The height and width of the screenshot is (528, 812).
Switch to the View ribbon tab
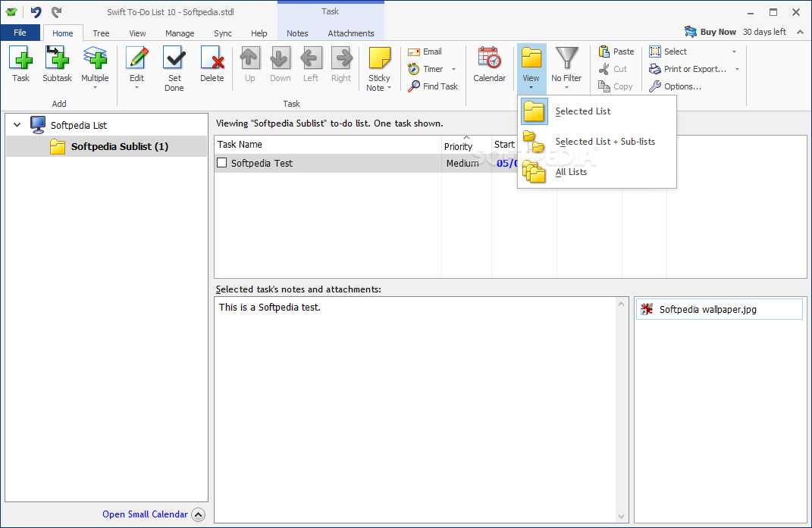tap(137, 33)
